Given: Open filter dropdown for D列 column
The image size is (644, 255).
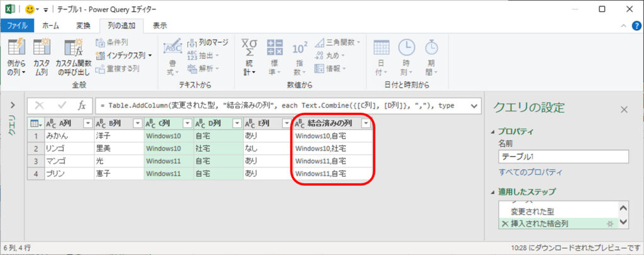Looking at the screenshot, I should coord(237,123).
